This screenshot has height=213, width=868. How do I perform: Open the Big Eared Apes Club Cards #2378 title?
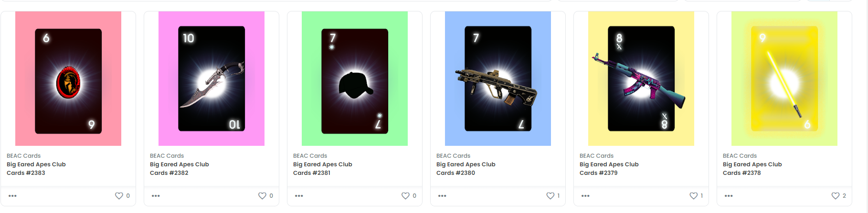coord(752,169)
